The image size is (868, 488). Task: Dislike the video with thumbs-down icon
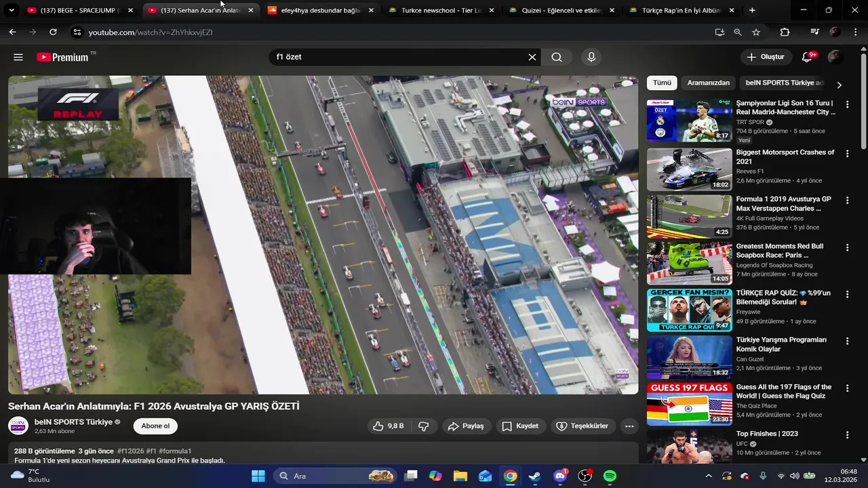(424, 426)
